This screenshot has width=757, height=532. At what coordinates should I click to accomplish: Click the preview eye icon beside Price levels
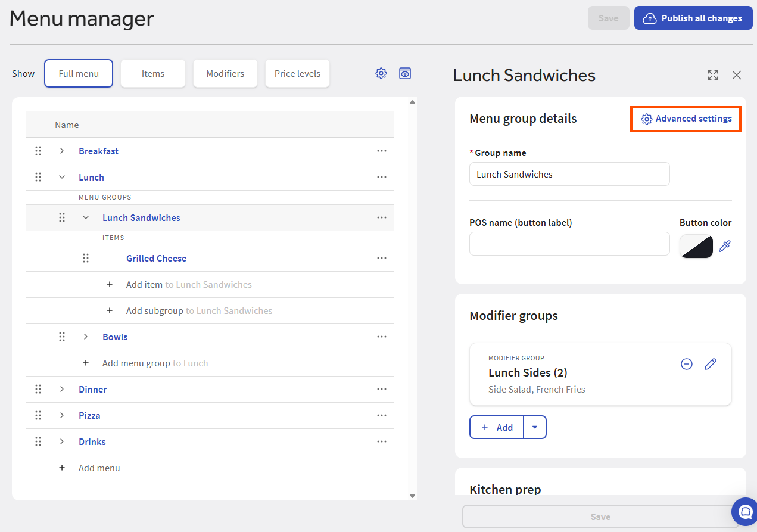[x=405, y=73]
